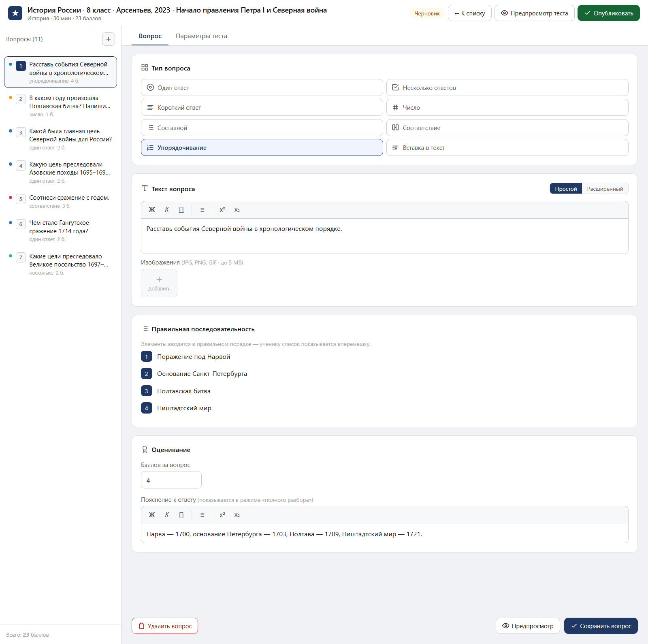Image resolution: width=648 pixels, height=644 pixels.
Task: Select 'Один ответ' question type
Action: [262, 87]
